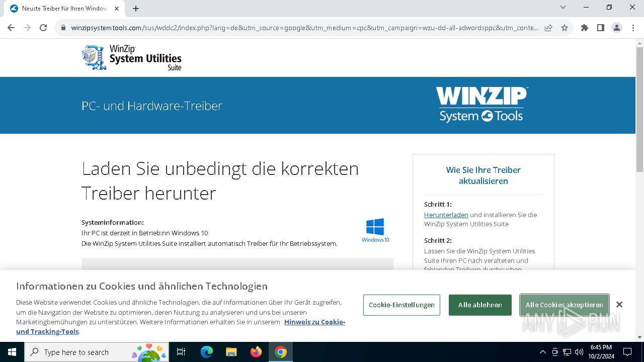Click the 'Schritt 1:' label
The width and height of the screenshot is (644, 362).
pyautogui.click(x=438, y=204)
